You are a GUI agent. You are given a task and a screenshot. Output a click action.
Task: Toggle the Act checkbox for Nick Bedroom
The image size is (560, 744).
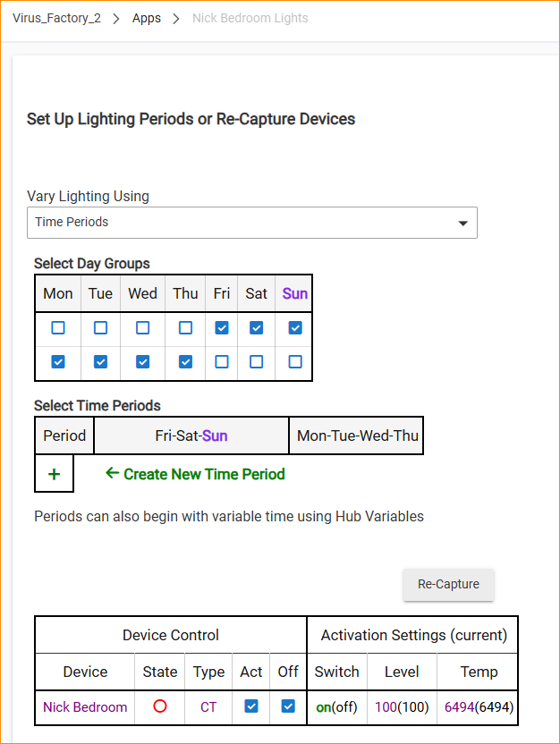[251, 706]
